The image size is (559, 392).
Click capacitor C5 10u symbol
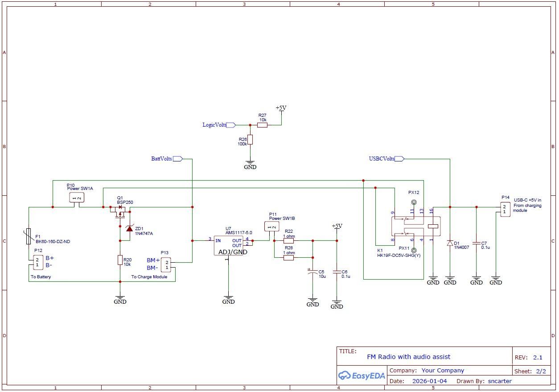(312, 272)
